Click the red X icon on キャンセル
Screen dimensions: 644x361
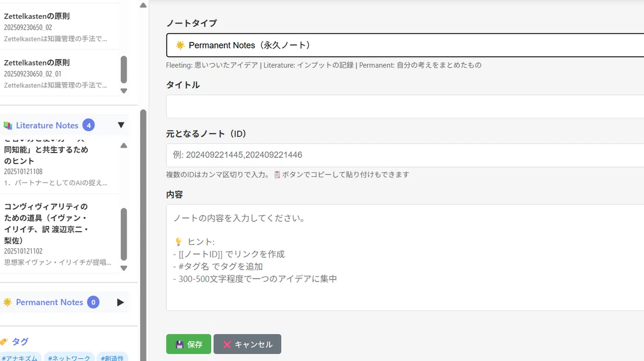click(227, 344)
